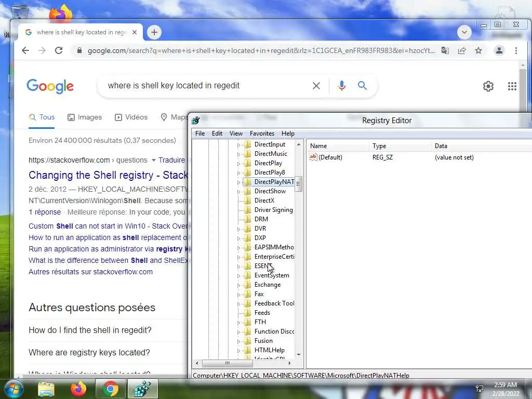Expand the DirectMusic registry key
This screenshot has width=532, height=399.
[x=238, y=154]
